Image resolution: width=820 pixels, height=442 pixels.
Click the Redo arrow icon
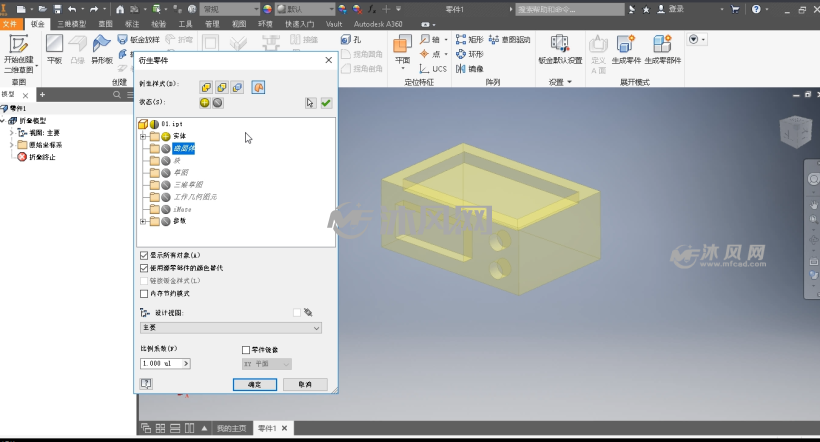coord(94,9)
